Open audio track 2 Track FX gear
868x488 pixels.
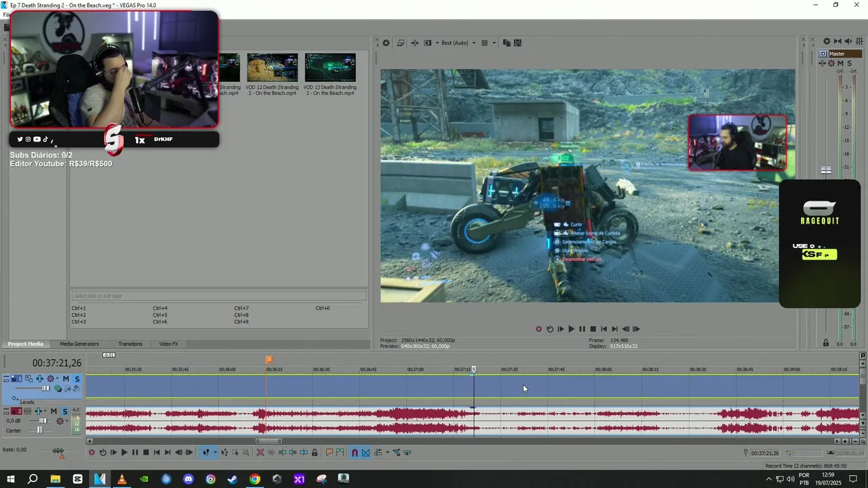[x=60, y=421]
